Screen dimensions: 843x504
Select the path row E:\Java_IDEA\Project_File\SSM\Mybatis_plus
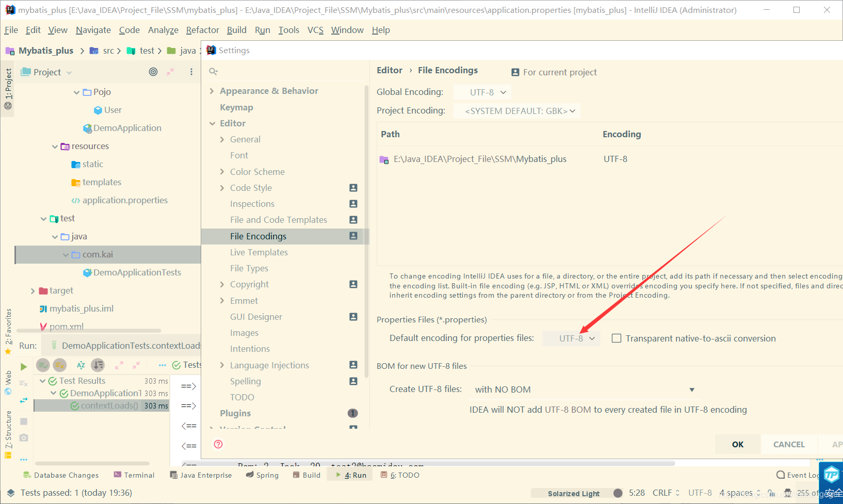pyautogui.click(x=610, y=159)
